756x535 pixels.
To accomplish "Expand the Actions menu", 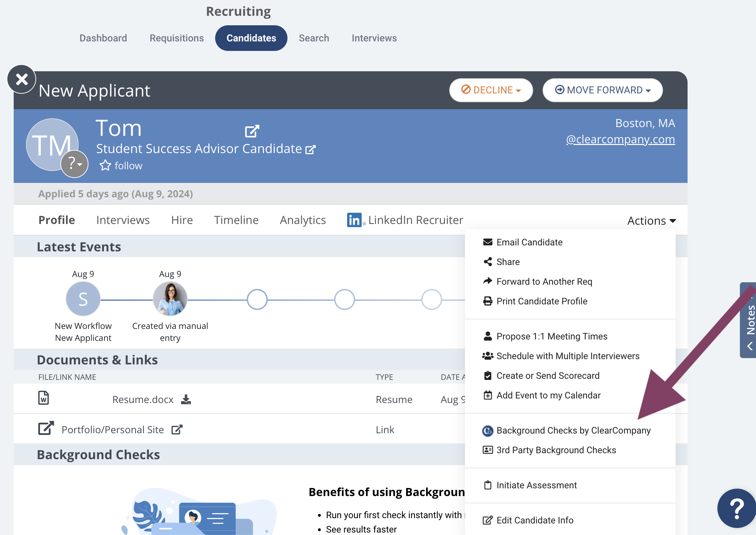I will tap(651, 221).
